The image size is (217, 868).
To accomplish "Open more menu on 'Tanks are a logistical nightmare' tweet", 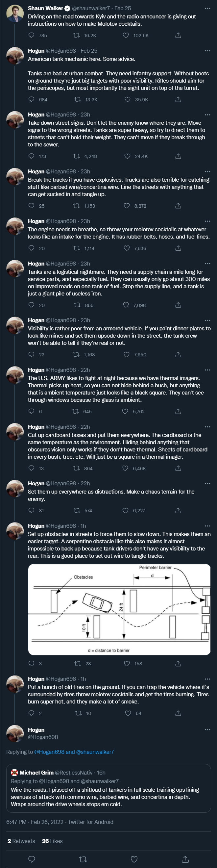I will point(207,264).
